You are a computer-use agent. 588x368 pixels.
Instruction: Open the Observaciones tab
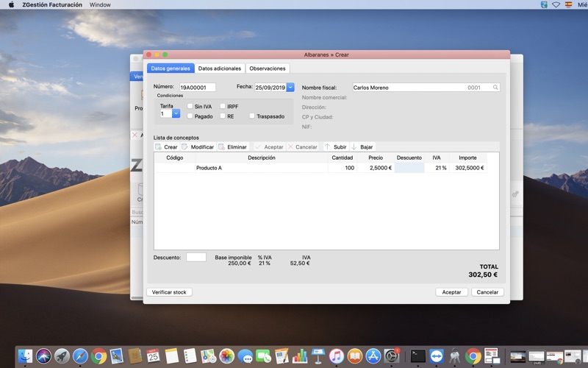pyautogui.click(x=268, y=68)
